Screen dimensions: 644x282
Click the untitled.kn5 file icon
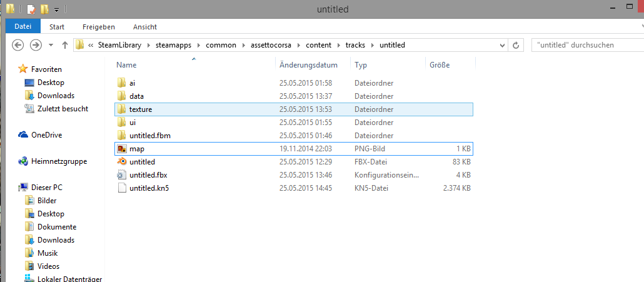(121, 188)
